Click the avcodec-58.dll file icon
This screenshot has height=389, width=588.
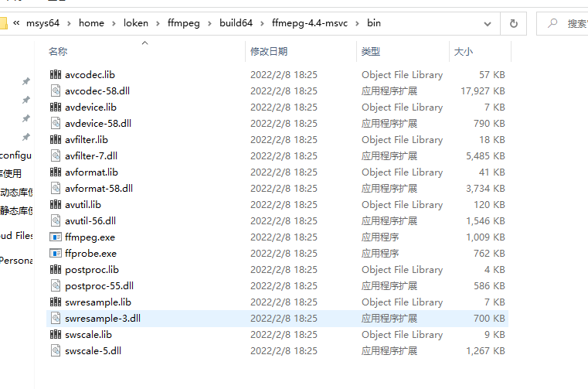point(56,90)
